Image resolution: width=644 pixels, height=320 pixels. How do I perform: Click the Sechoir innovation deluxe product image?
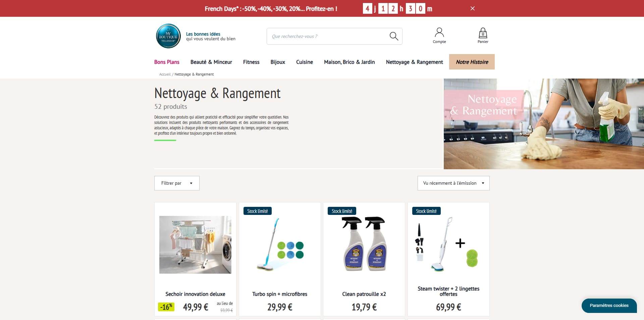195,245
